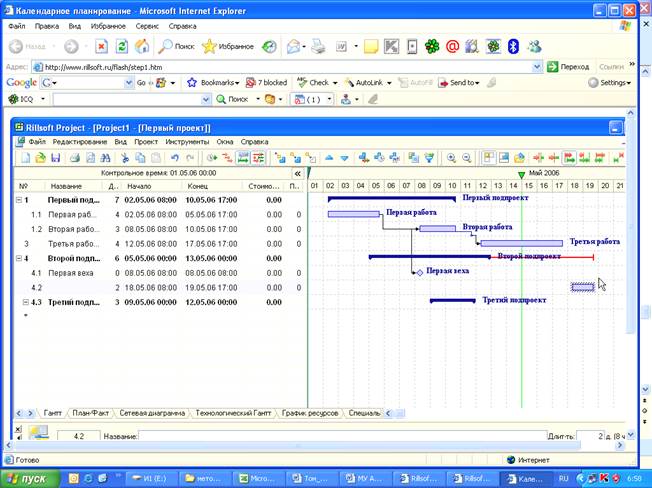Switch to the График ресурсов tab
Image resolution: width=652 pixels, height=488 pixels.
coord(310,413)
